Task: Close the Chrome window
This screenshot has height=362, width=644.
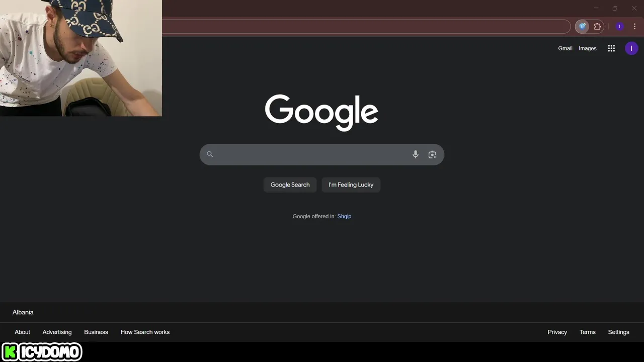Action: pos(634,8)
